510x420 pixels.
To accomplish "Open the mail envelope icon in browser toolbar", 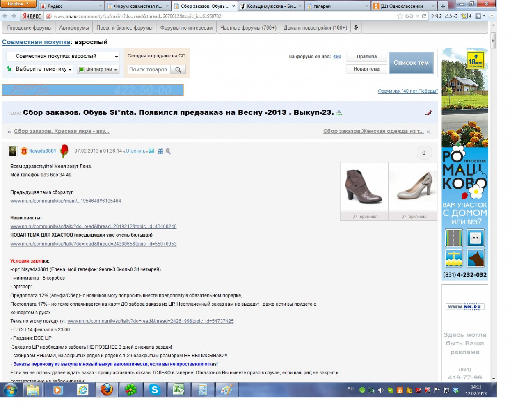I will 435,16.
